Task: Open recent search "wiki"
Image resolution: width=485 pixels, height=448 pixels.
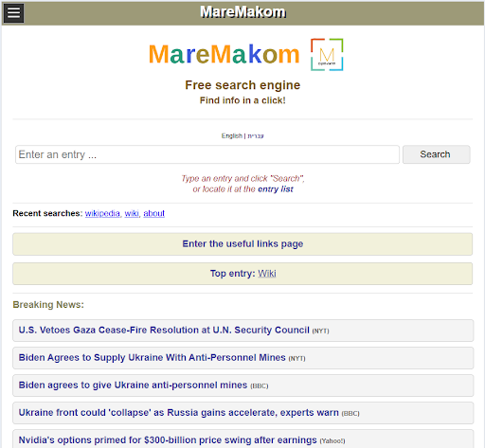Action: [x=132, y=213]
